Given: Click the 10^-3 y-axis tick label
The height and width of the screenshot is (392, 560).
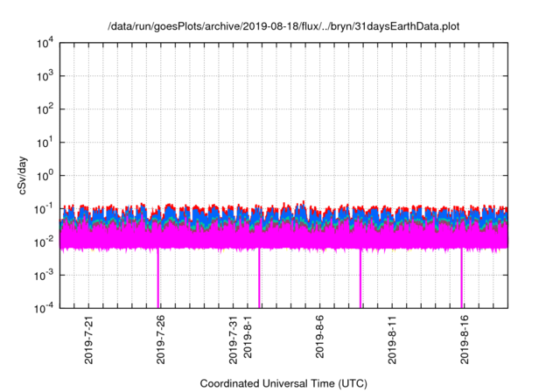Looking at the screenshot, I should tap(44, 276).
